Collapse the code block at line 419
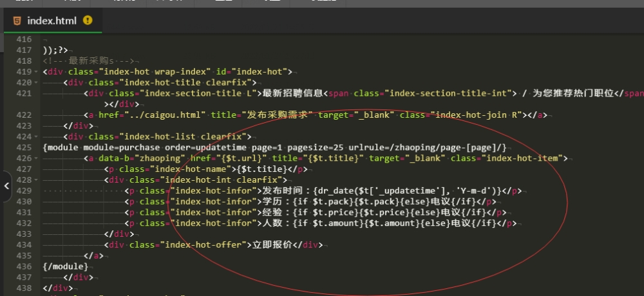 (37, 72)
